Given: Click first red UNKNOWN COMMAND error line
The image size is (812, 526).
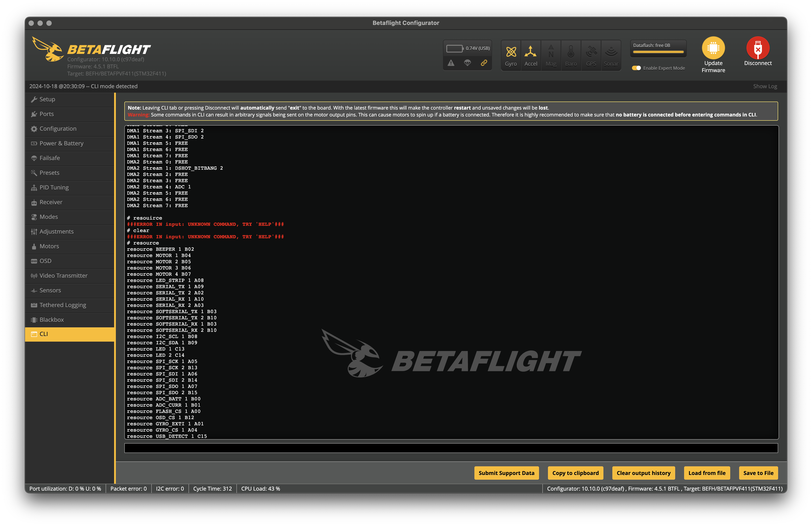Looking at the screenshot, I should click(x=205, y=224).
